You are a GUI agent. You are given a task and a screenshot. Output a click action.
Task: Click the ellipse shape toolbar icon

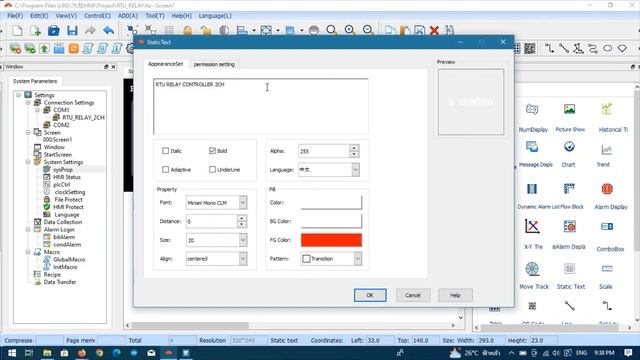point(607,49)
